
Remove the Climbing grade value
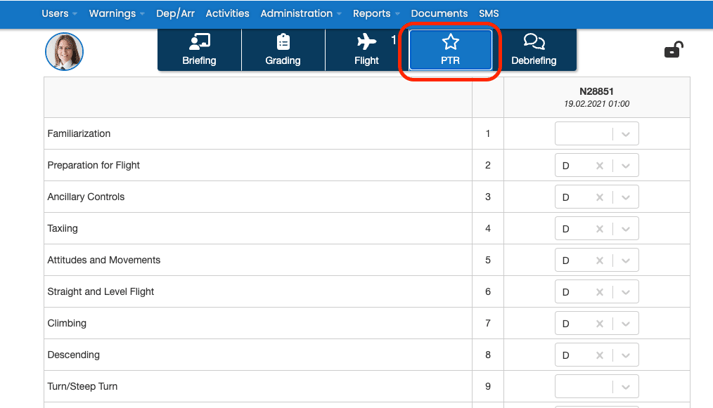(600, 324)
